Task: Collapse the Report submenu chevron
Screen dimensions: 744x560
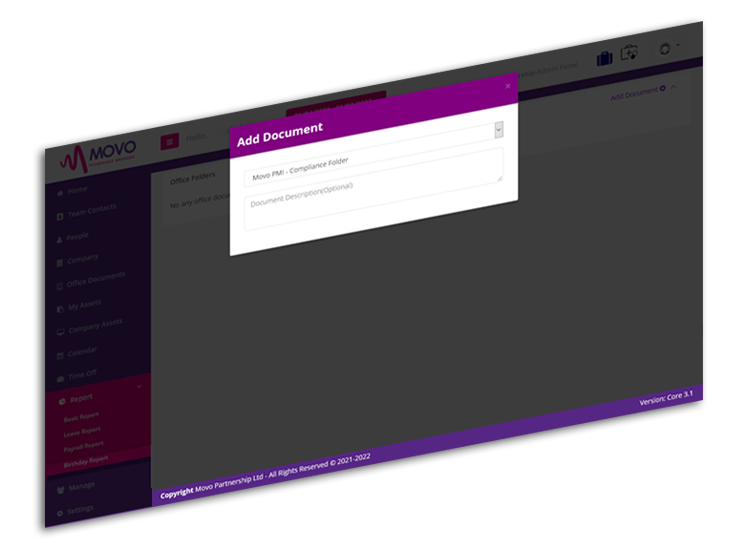Action: (139, 387)
